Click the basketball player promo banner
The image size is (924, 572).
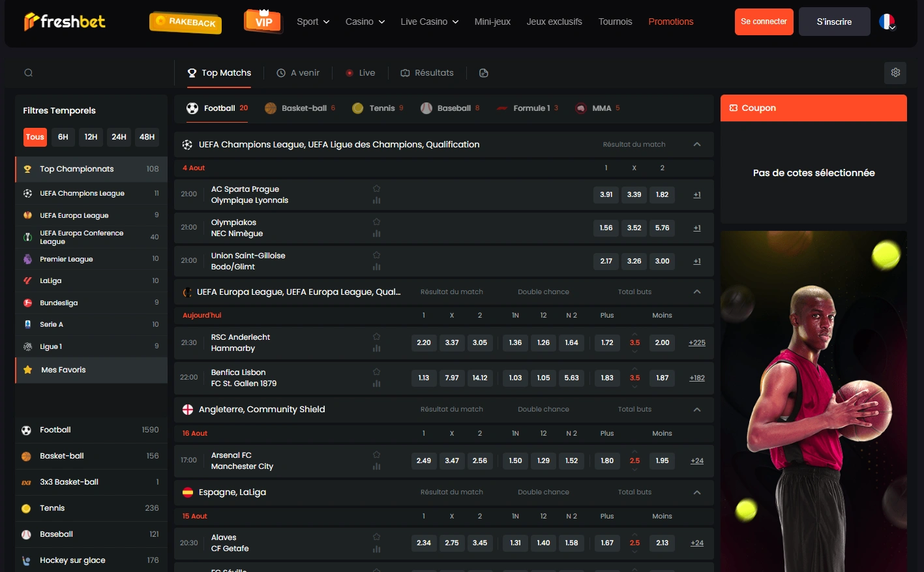pos(814,401)
